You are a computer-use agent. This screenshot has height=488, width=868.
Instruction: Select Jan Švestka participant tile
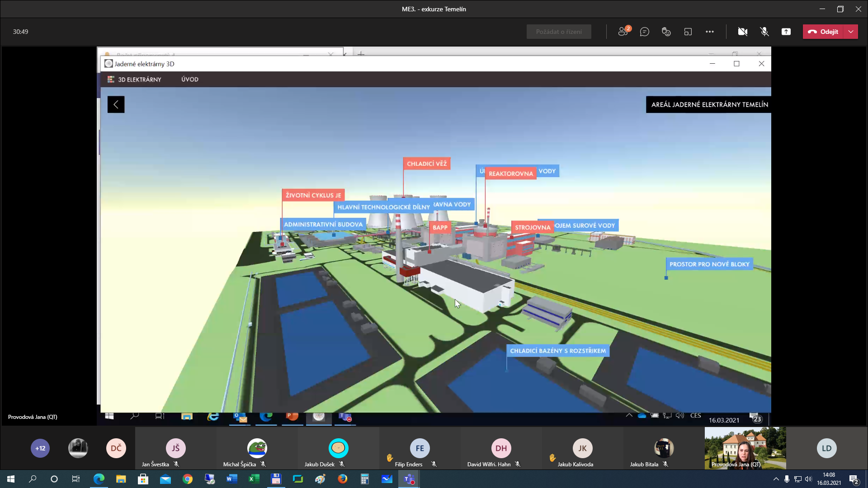click(x=176, y=448)
